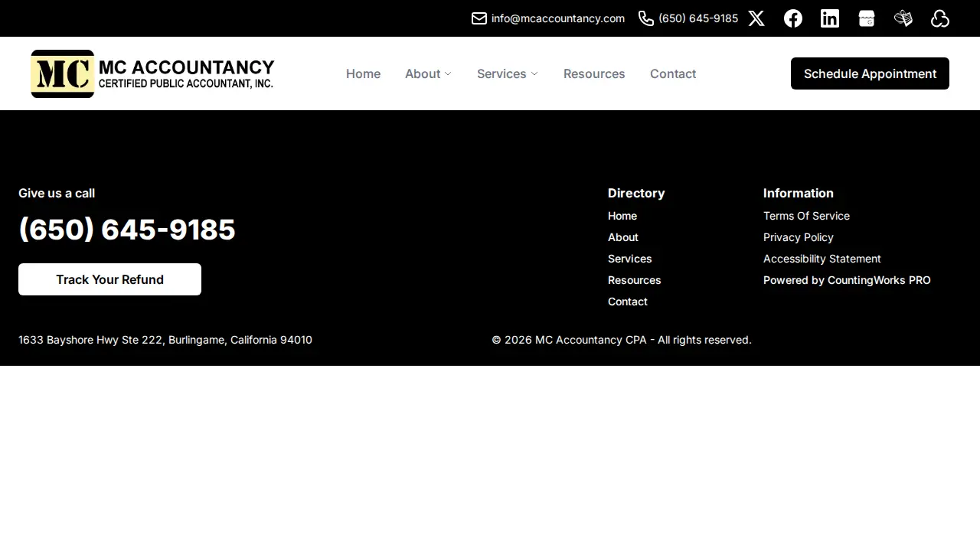This screenshot has height=551, width=980.
Task: Open the Google Business storefront icon
Action: tap(867, 18)
